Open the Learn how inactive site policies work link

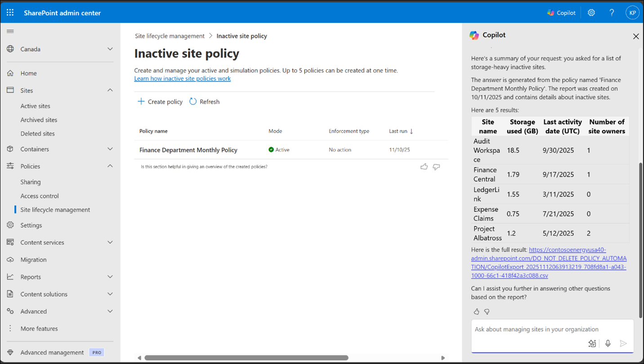click(x=182, y=78)
